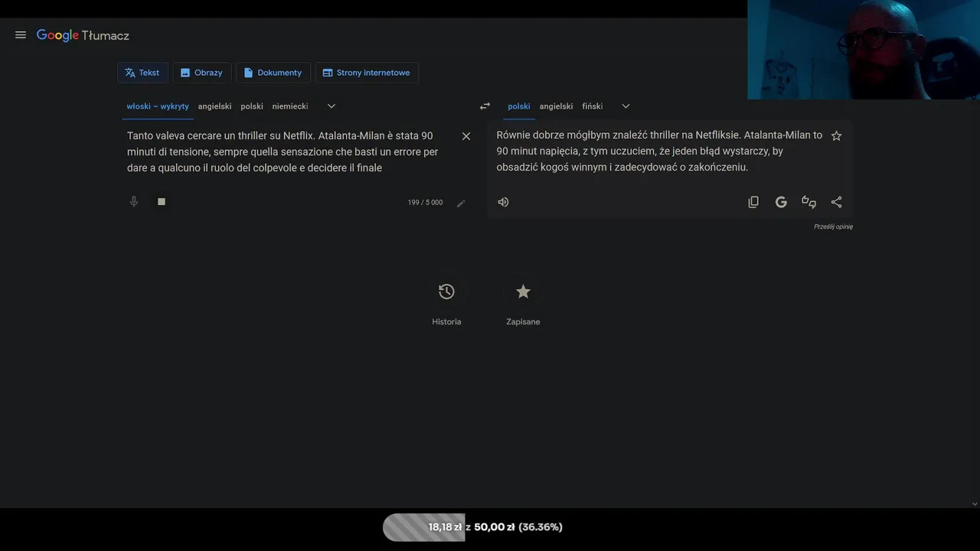980x551 pixels.
Task: Listen to the Polish translation
Action: click(x=503, y=202)
